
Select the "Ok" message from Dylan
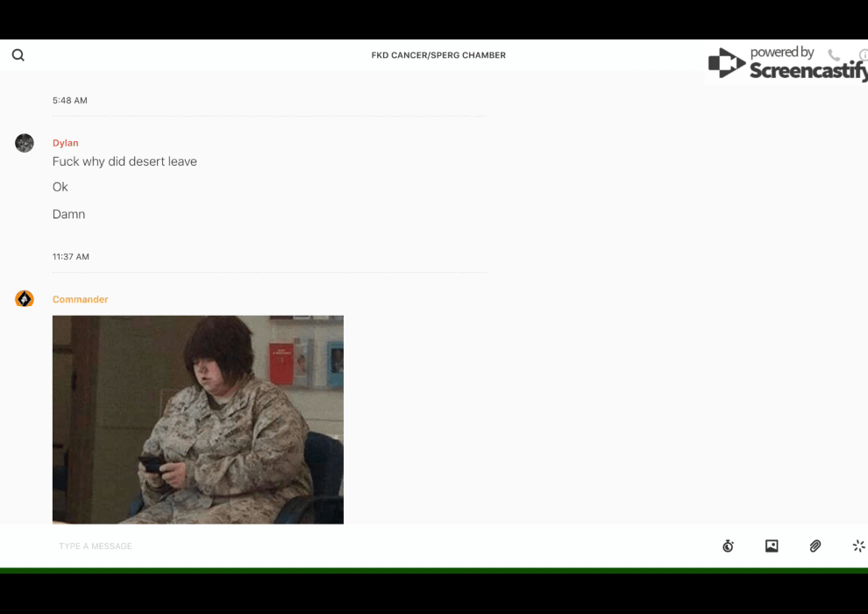pyautogui.click(x=60, y=187)
